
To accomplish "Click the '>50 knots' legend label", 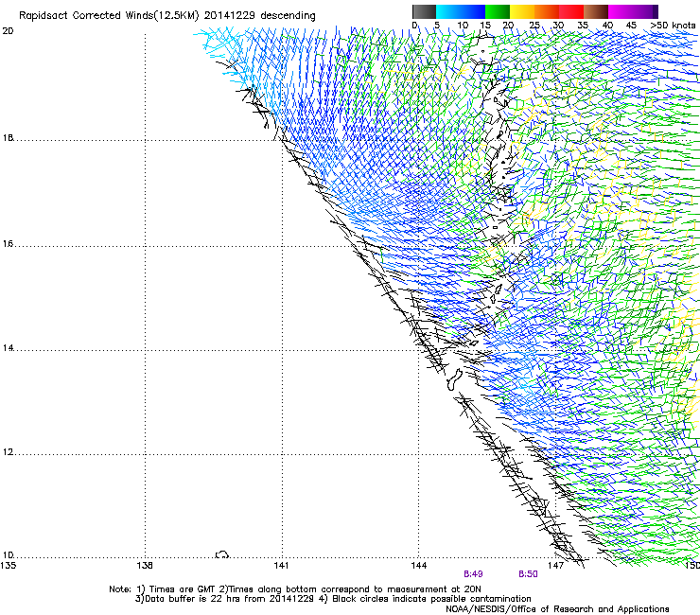I will [673, 26].
